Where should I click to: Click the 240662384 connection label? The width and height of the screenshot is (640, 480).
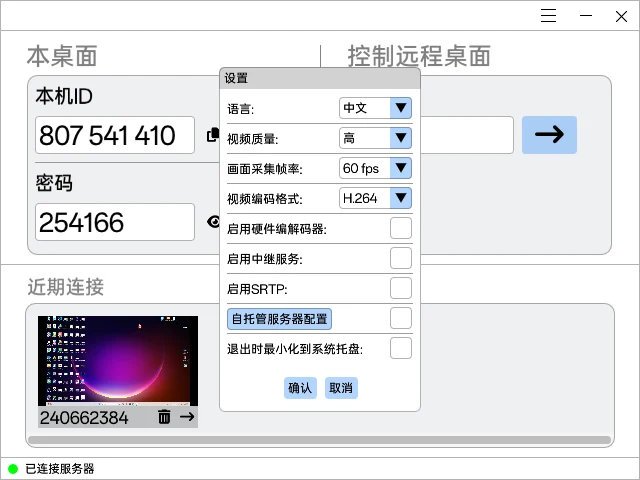(84, 418)
